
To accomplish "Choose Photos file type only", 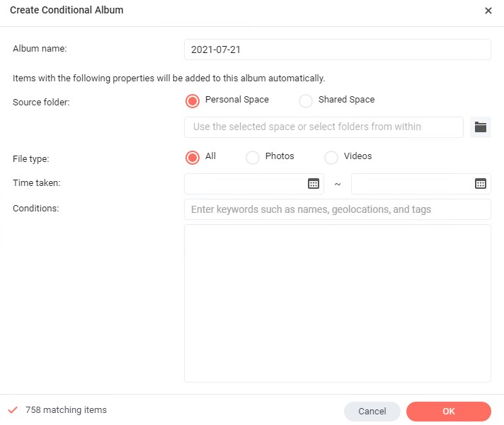I will [253, 157].
